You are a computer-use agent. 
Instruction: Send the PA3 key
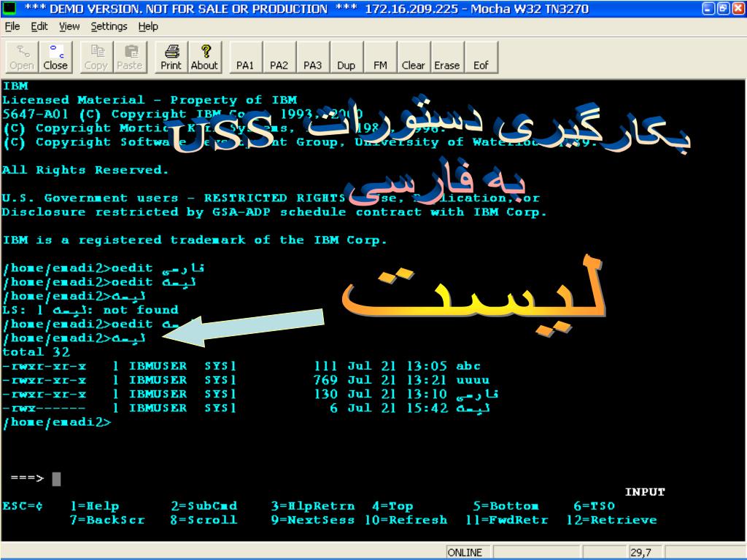pyautogui.click(x=313, y=57)
